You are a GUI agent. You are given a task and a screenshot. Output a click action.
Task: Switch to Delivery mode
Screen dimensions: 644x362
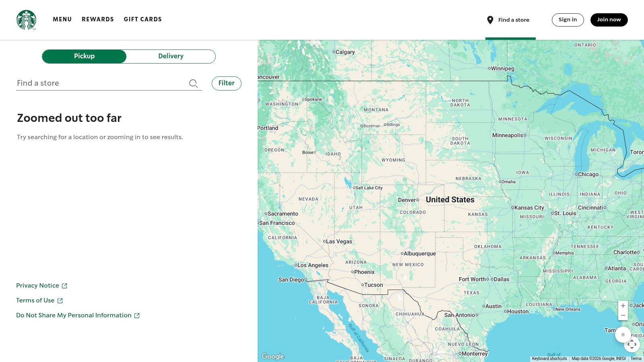[171, 56]
